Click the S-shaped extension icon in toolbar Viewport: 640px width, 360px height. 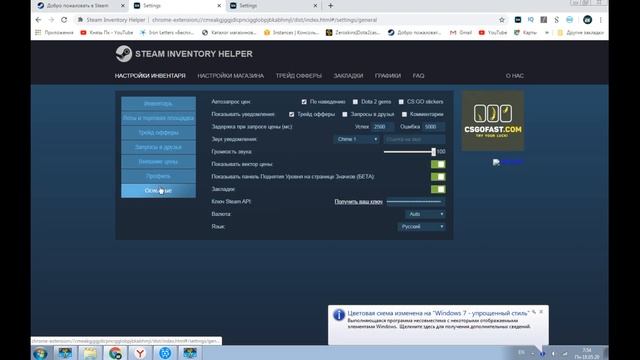pos(556,20)
